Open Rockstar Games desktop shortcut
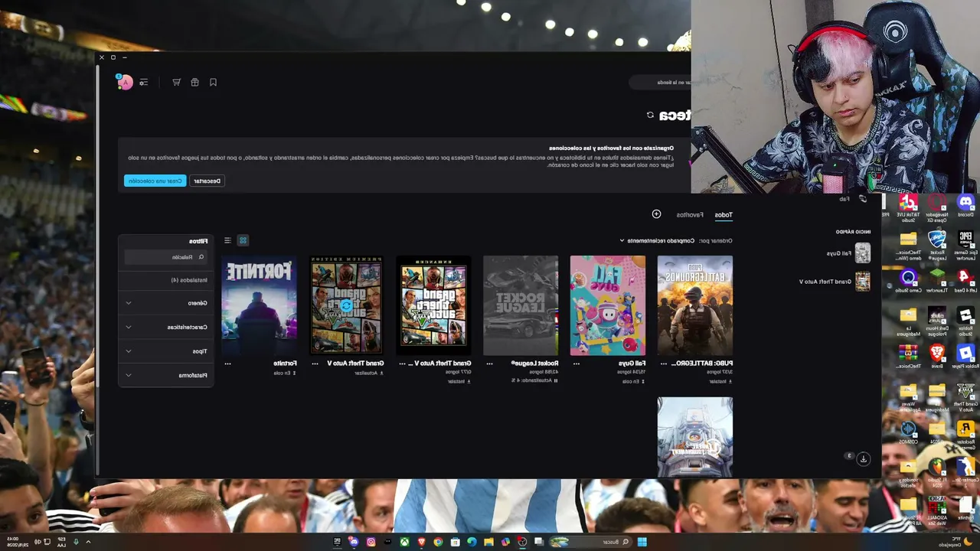 965,432
